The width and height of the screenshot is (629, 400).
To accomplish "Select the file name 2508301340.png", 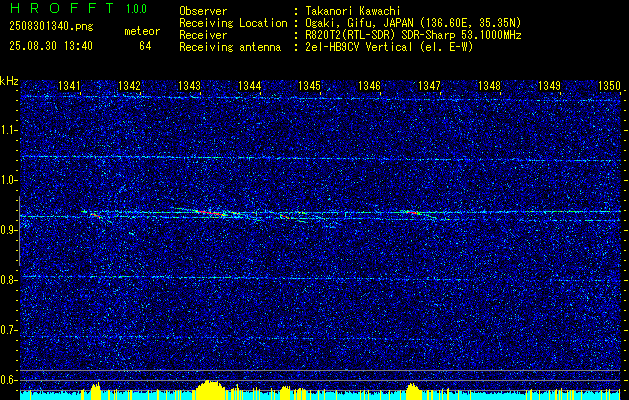I will [51, 27].
